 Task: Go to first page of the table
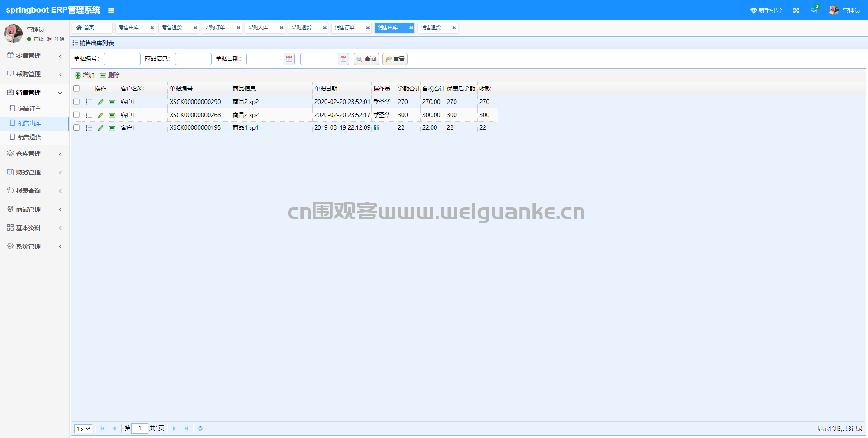(103, 429)
